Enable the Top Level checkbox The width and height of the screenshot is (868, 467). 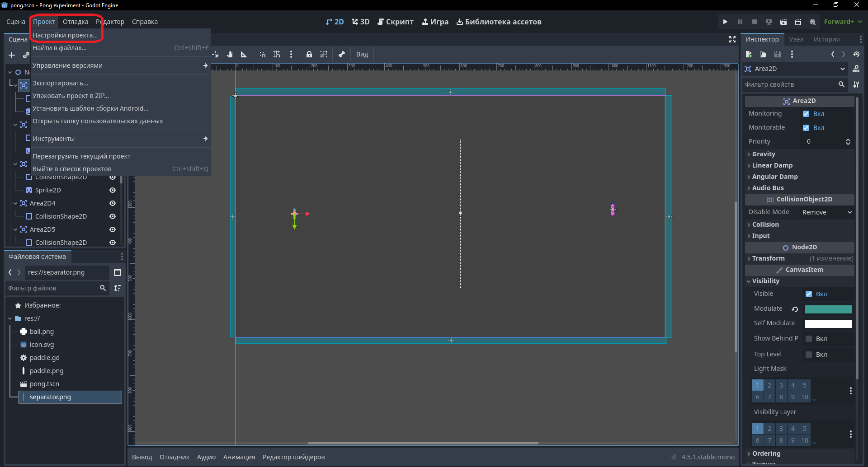click(x=809, y=355)
